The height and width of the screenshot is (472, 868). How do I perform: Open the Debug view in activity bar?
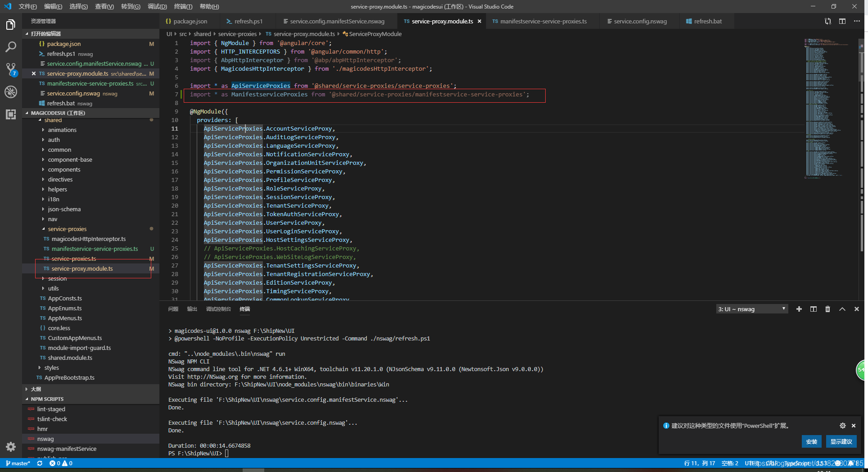11,92
